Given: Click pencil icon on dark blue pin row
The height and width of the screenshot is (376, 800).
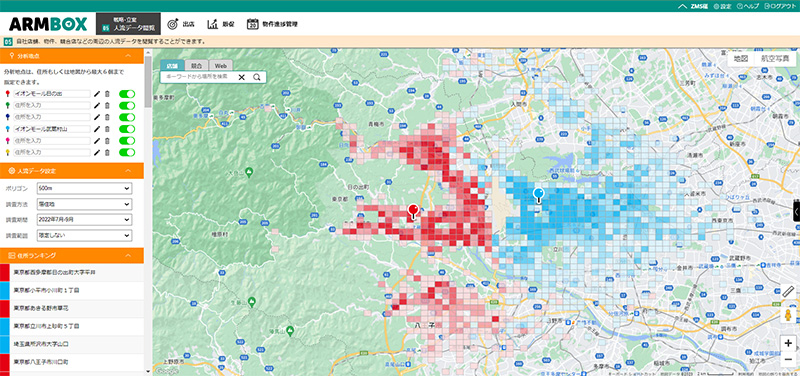Looking at the screenshot, I should coord(97,117).
